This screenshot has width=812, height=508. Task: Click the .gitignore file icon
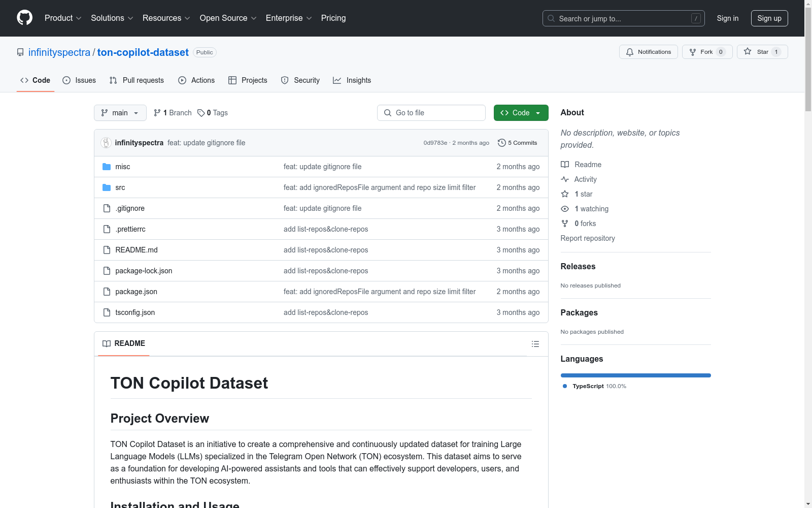(x=107, y=208)
